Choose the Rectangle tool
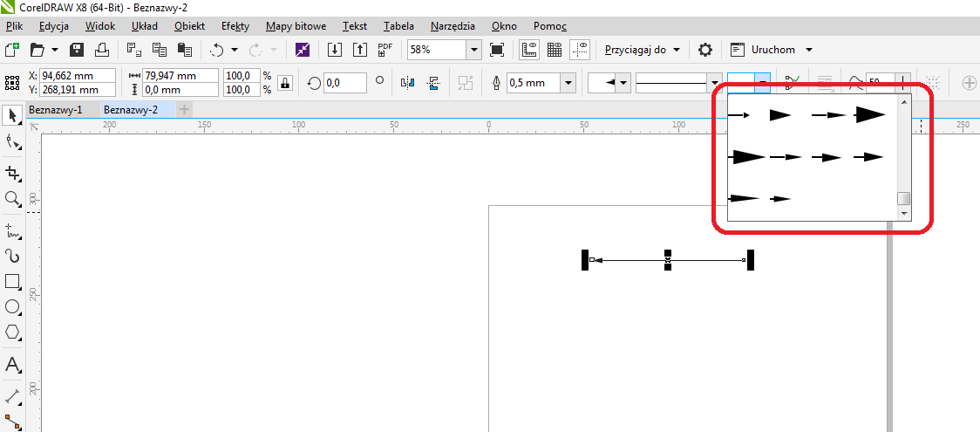Viewport: 980px width, 432px height. point(12,281)
